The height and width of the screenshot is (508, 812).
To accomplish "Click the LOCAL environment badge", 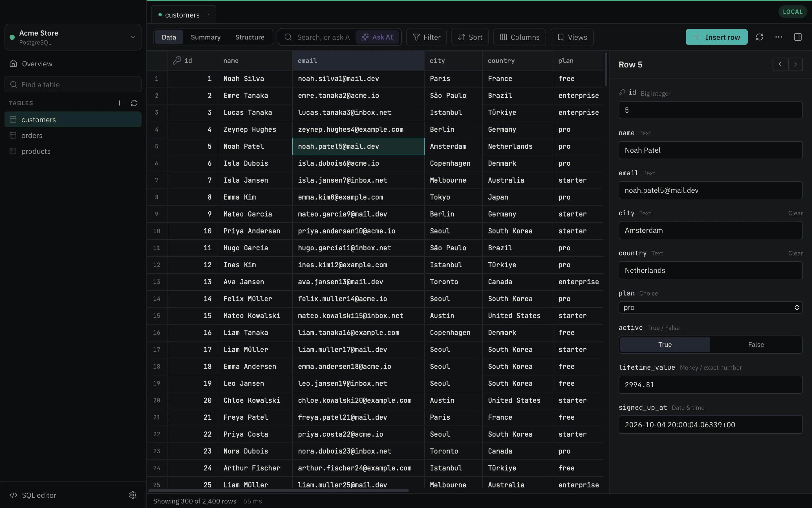I will [793, 12].
